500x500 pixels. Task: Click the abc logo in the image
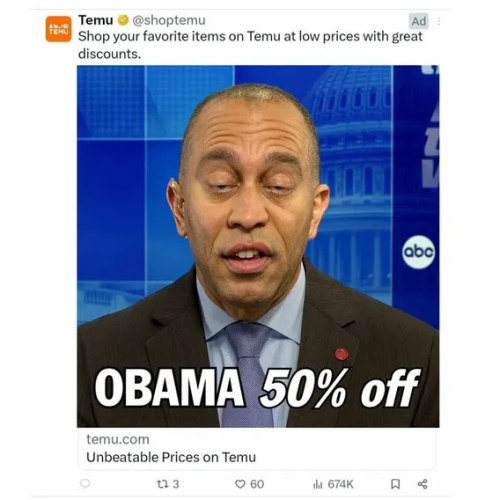419,252
